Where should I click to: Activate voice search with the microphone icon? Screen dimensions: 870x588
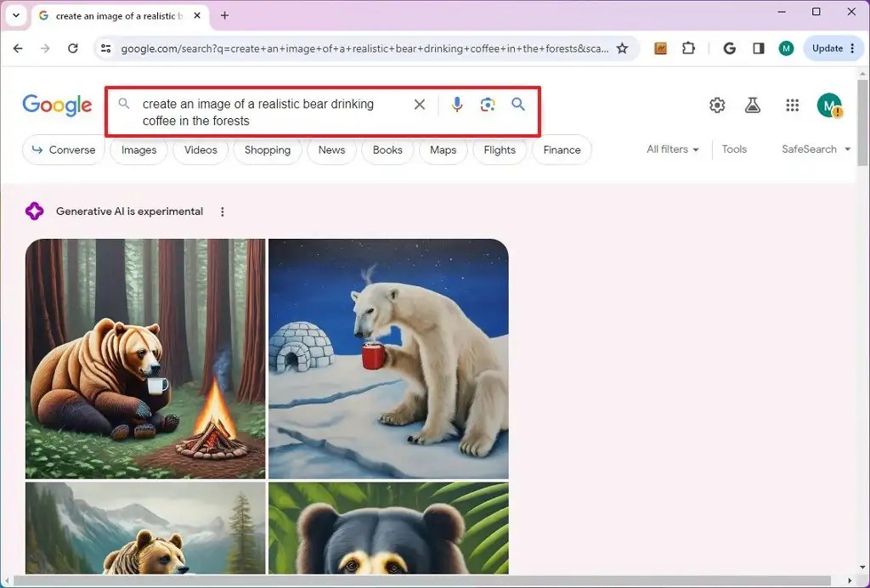click(x=457, y=105)
